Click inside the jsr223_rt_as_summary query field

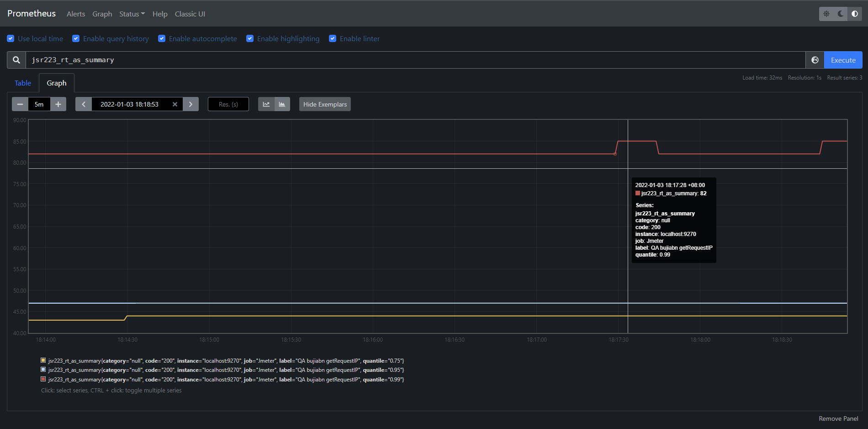coord(183,59)
